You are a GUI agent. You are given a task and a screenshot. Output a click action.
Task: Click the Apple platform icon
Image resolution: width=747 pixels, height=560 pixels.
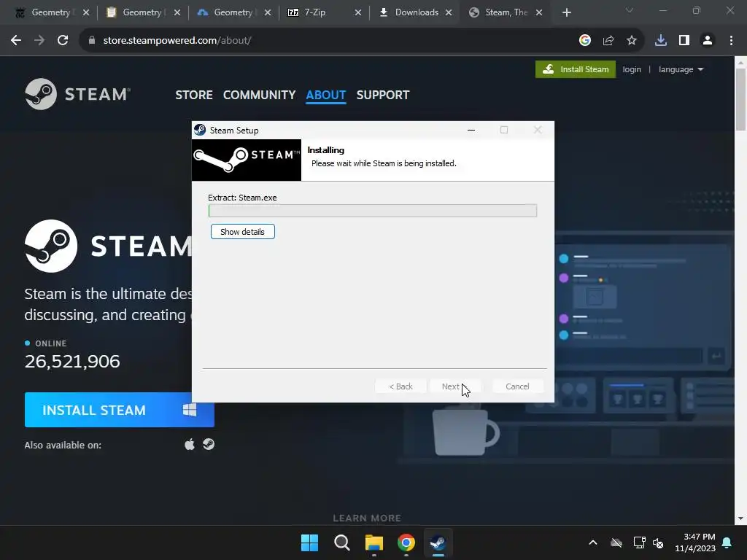(190, 445)
